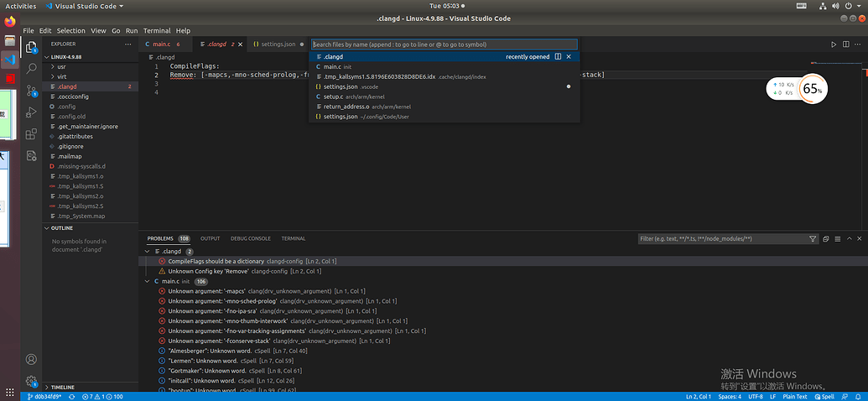The image size is (868, 401).
Task: Expand the TIMELINE section
Action: (62, 387)
